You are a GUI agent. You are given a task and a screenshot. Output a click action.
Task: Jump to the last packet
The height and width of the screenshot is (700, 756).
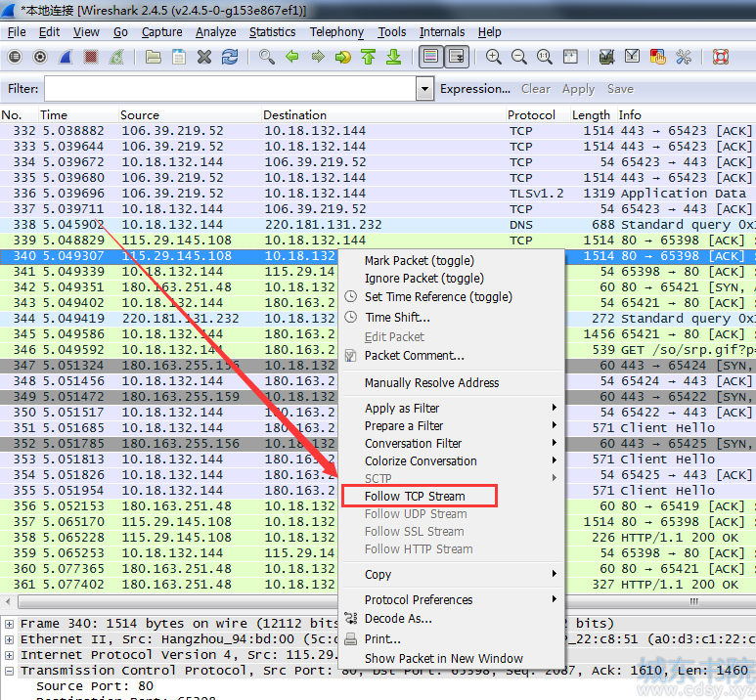tap(394, 57)
